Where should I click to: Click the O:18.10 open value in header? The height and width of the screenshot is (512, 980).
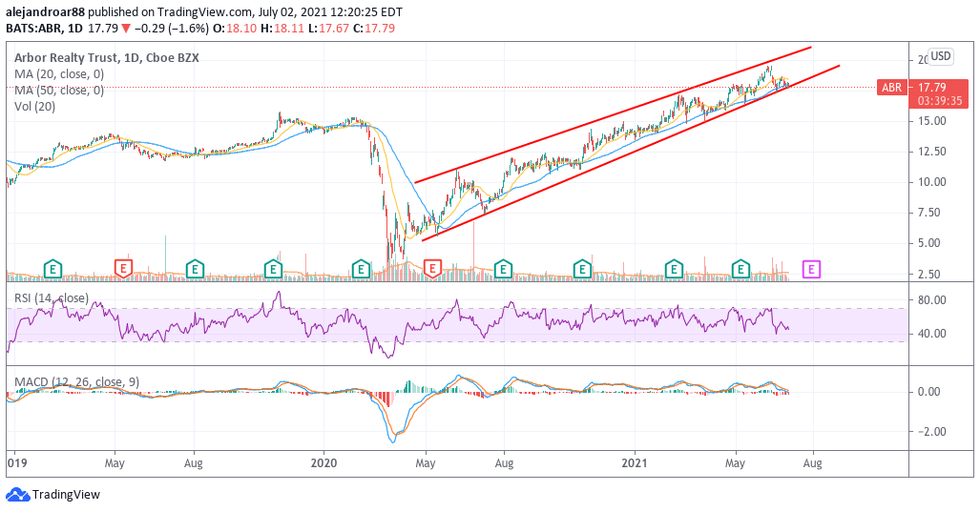[x=235, y=28]
